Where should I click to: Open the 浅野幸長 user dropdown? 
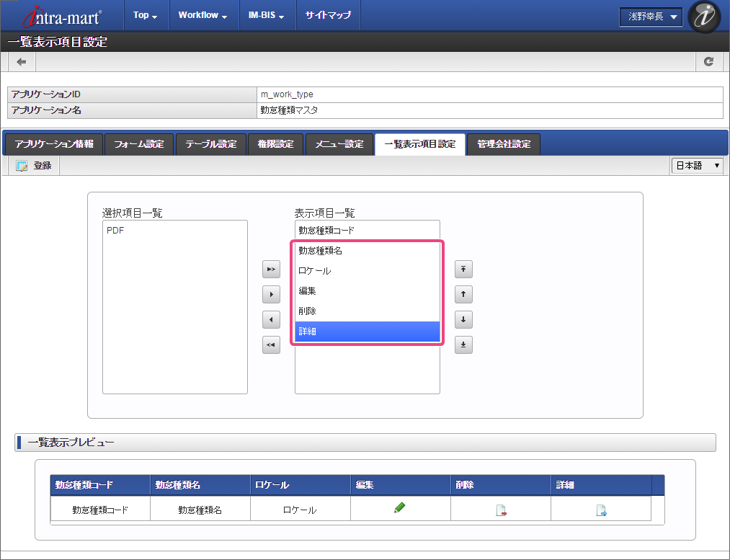pyautogui.click(x=651, y=17)
